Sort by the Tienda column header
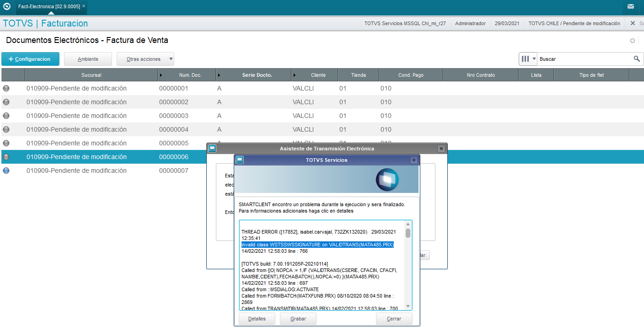This screenshot has height=336, width=644. [x=358, y=75]
